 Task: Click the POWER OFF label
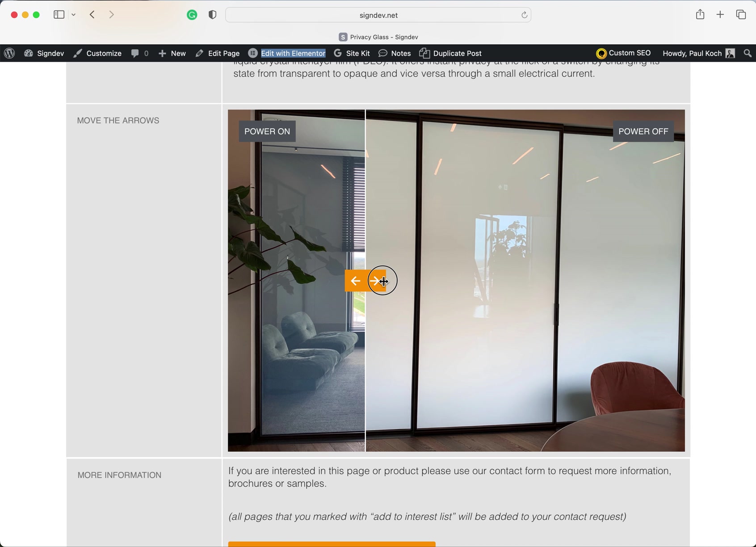[x=643, y=131]
